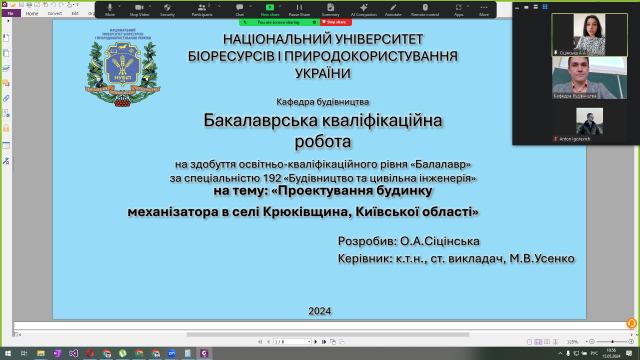Expand audio options arrow next to Mute
This screenshot has width=640, height=360.
(120, 7)
